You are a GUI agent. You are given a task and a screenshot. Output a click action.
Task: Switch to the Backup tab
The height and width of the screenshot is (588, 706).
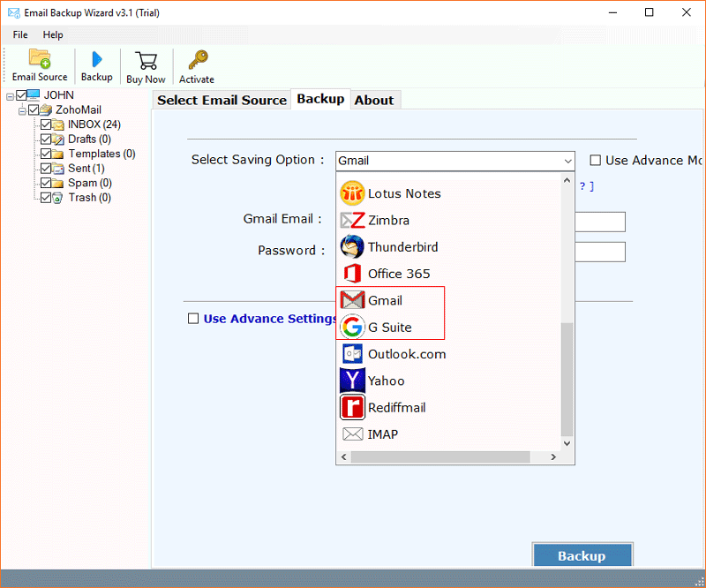tap(320, 99)
